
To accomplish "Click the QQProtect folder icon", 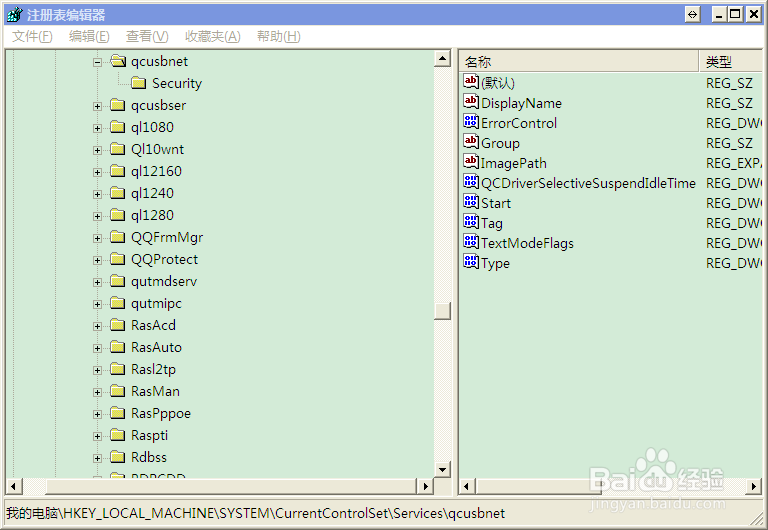I will click(118, 260).
